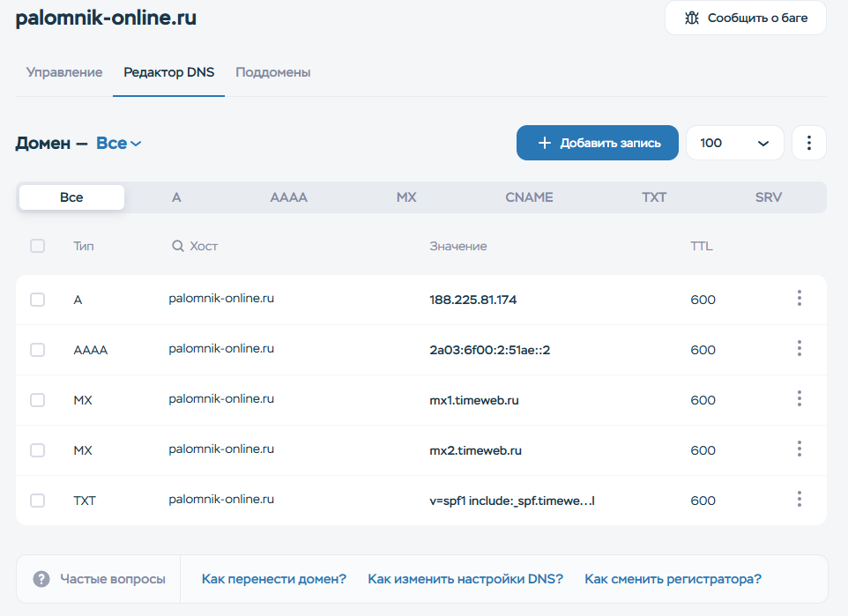Open actions menu for mx2.timeweb.ru record

click(800, 449)
